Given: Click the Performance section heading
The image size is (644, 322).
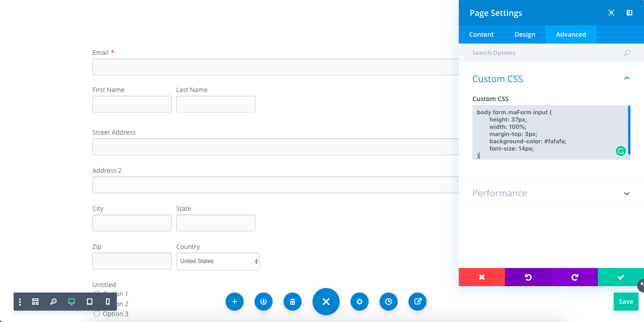Looking at the screenshot, I should [x=500, y=193].
